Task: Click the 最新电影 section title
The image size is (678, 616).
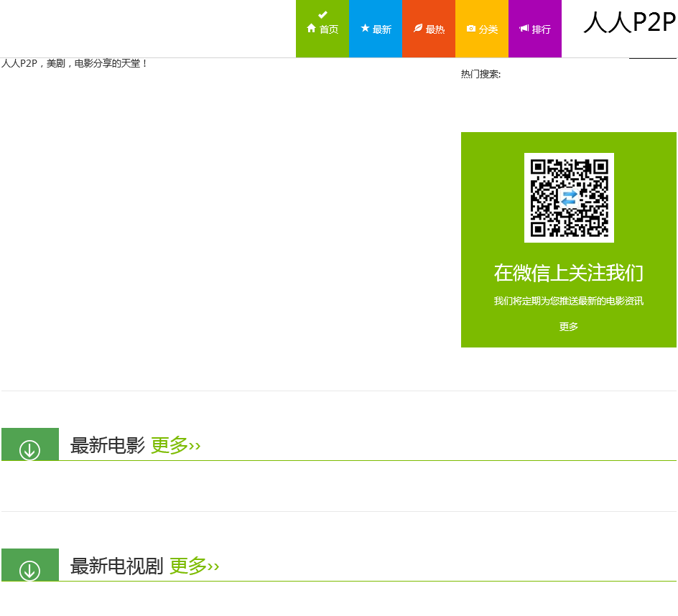Action: [108, 445]
